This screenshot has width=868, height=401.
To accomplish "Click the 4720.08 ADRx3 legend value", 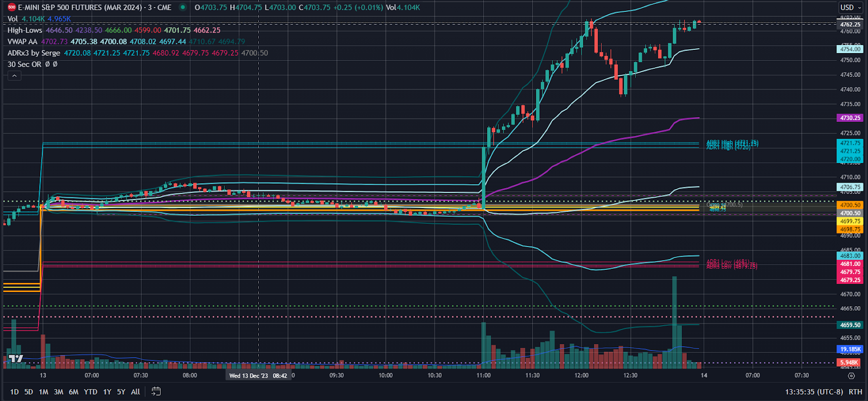I will click(x=77, y=53).
